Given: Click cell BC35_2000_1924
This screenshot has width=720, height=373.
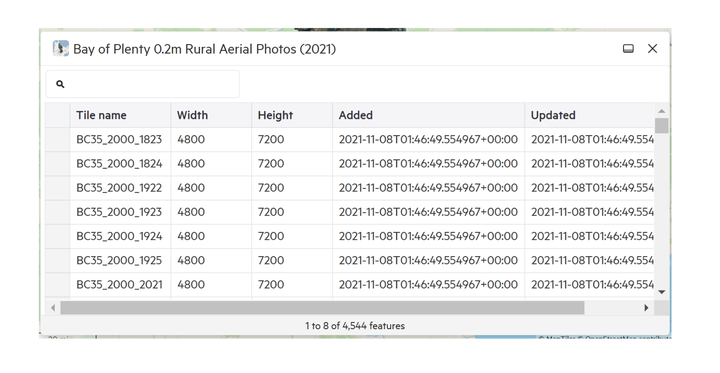Looking at the screenshot, I should pyautogui.click(x=120, y=236).
